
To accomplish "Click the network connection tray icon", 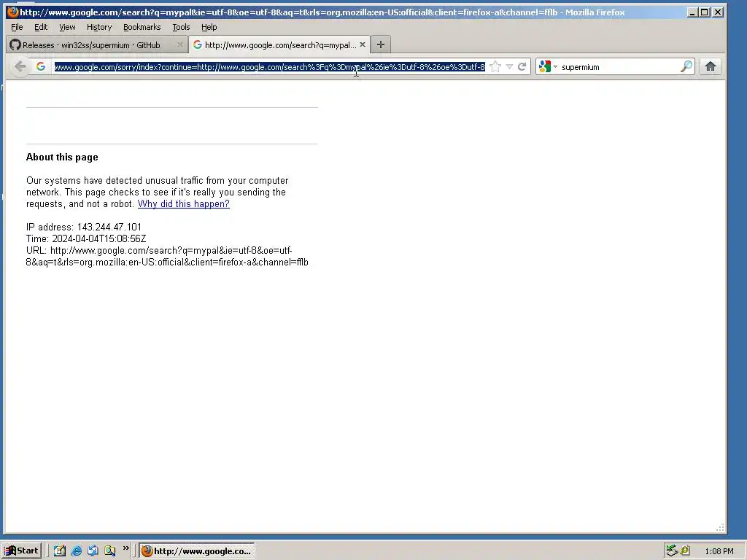I will pyautogui.click(x=672, y=551).
